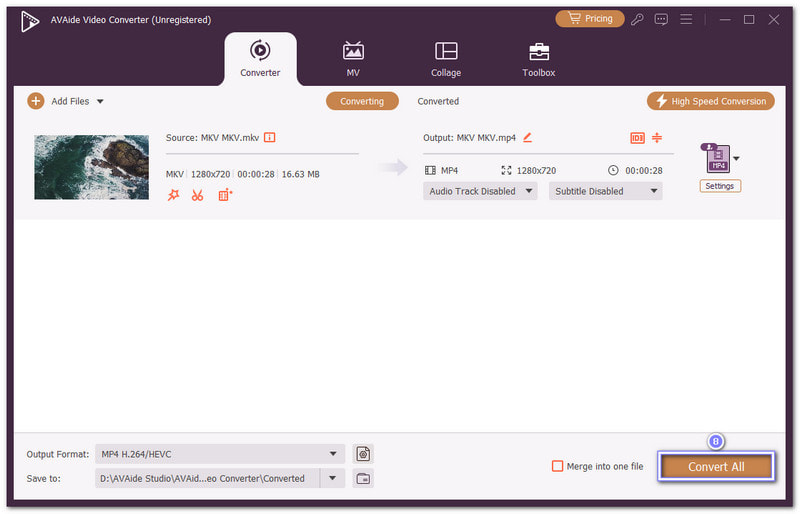Click the output MP4 format film icon
This screenshot has width=800, height=514.
pos(431,170)
